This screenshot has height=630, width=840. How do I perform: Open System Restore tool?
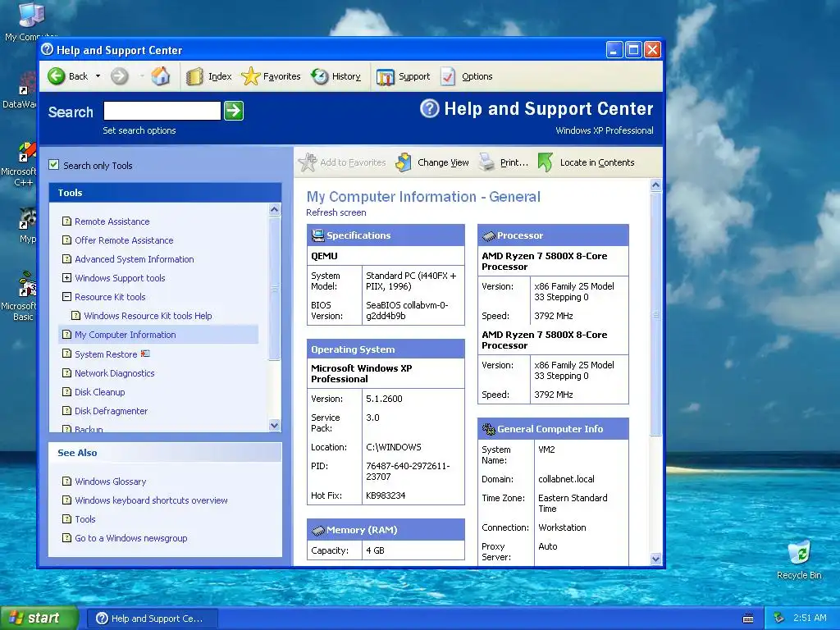point(106,354)
